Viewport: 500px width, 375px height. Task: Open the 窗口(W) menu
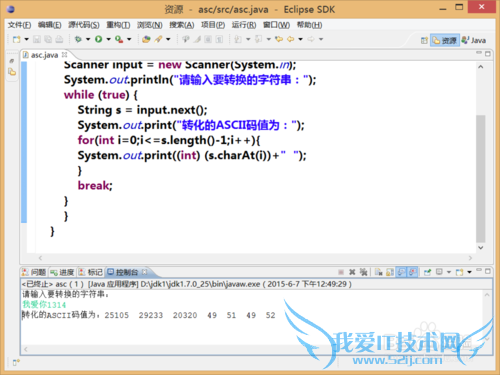coord(276,25)
